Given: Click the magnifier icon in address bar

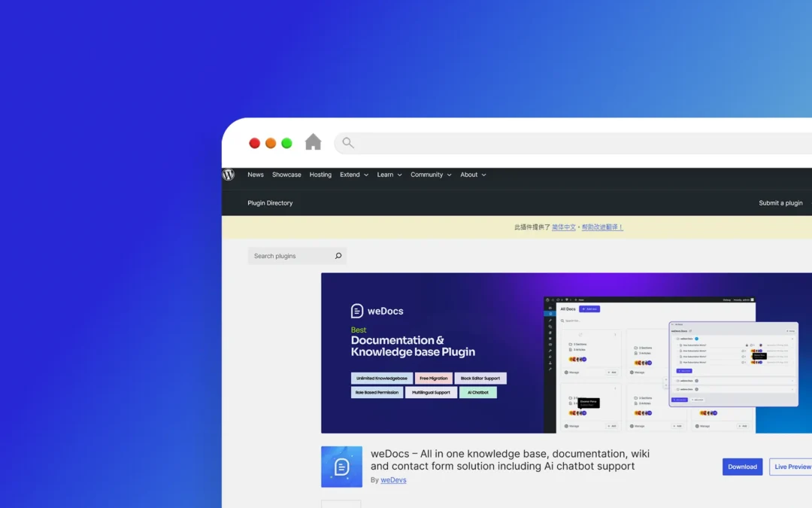Looking at the screenshot, I should 348,143.
